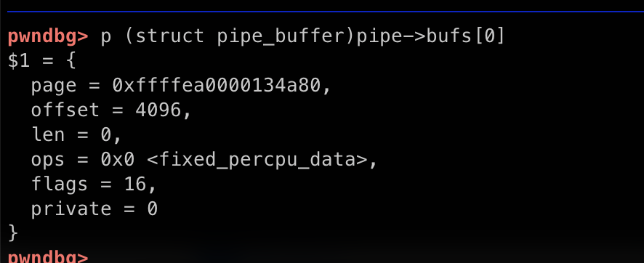Image resolution: width=644 pixels, height=263 pixels.
Task: Click the 'flags' field name
Action: [x=59, y=185]
